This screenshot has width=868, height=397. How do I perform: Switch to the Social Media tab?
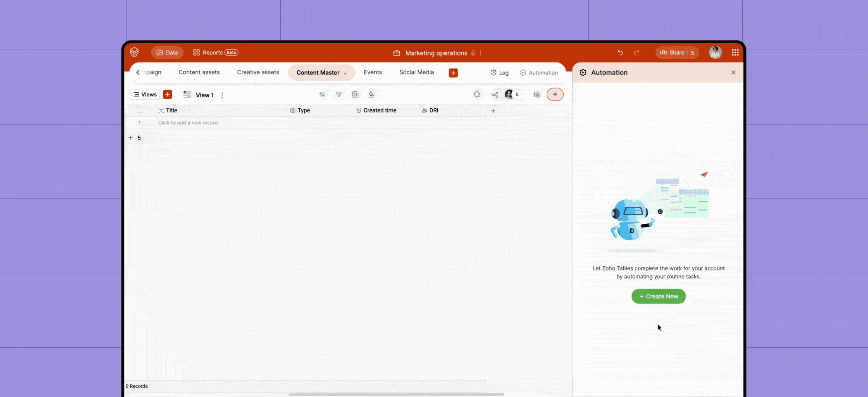click(x=416, y=72)
